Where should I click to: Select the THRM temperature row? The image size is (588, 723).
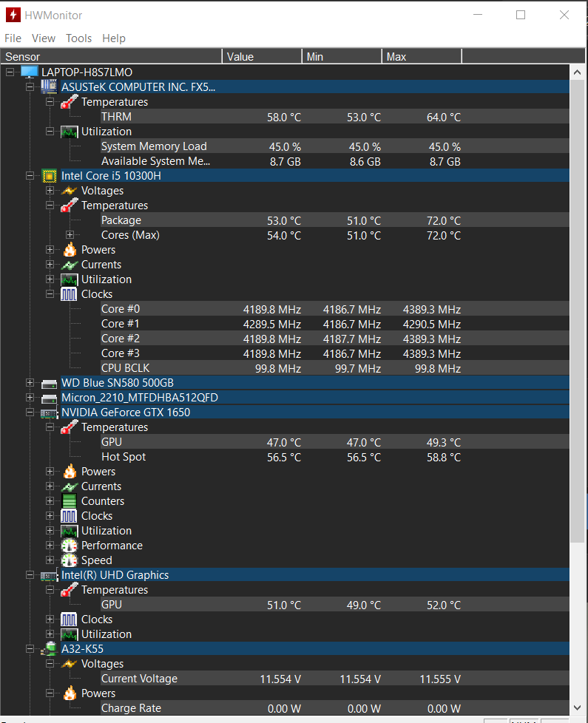335,116
